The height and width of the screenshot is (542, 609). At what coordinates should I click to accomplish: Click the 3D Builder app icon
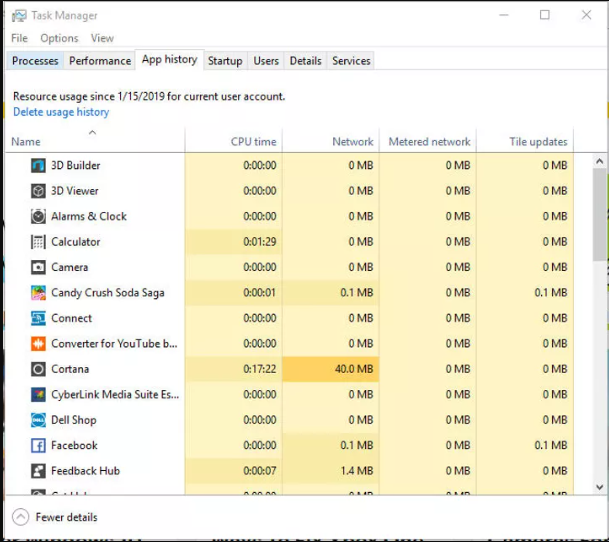point(38,166)
